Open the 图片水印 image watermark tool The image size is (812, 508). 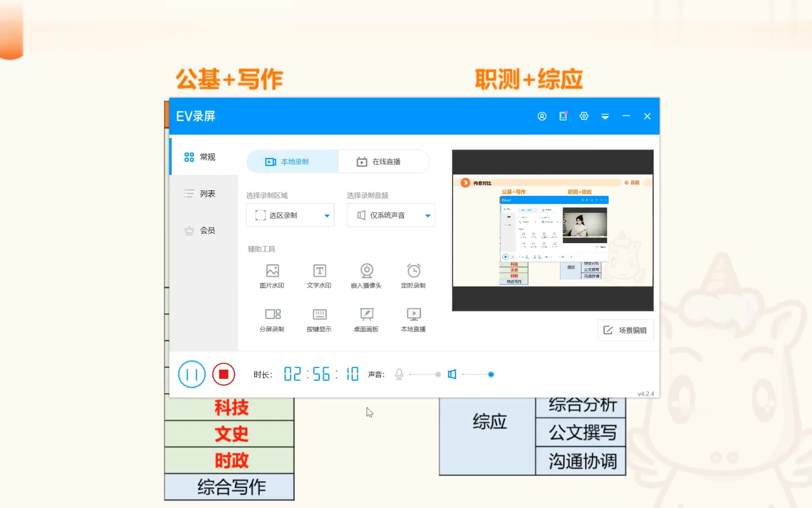tap(272, 275)
